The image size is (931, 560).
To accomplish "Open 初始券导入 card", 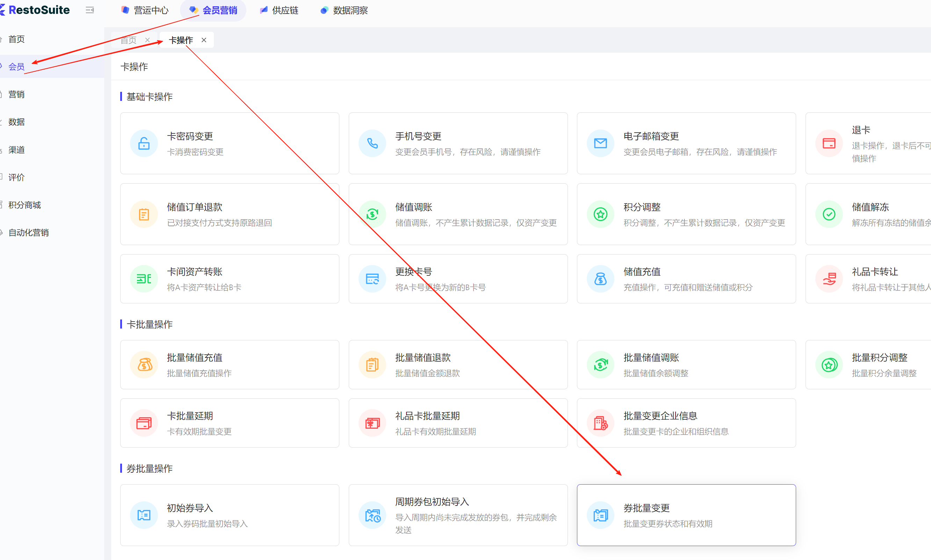I will click(229, 515).
